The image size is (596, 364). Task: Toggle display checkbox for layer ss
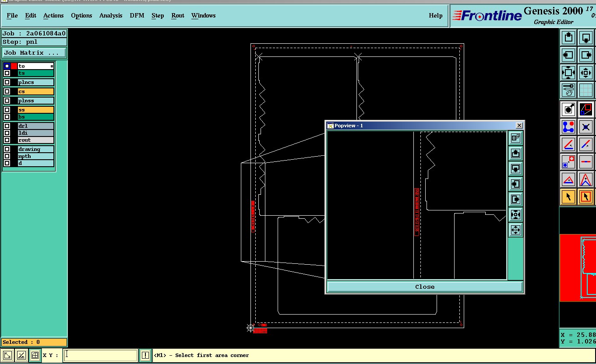click(x=7, y=110)
